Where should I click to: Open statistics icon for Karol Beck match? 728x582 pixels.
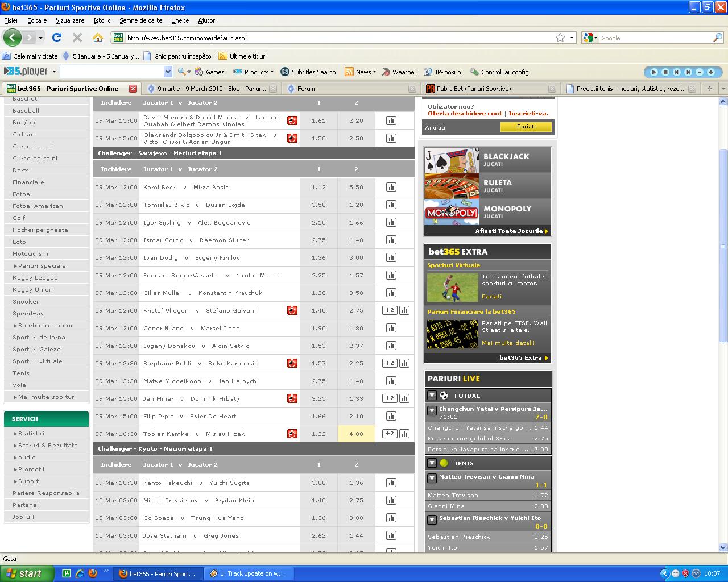coord(391,187)
